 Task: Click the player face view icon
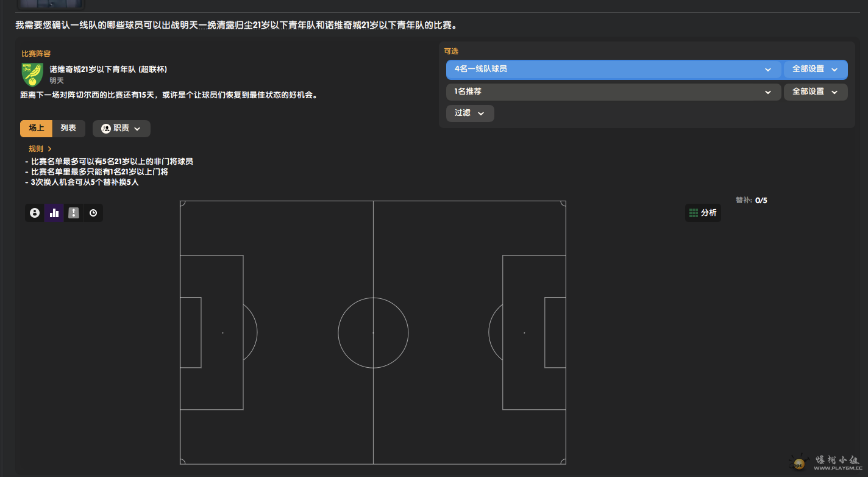point(35,213)
